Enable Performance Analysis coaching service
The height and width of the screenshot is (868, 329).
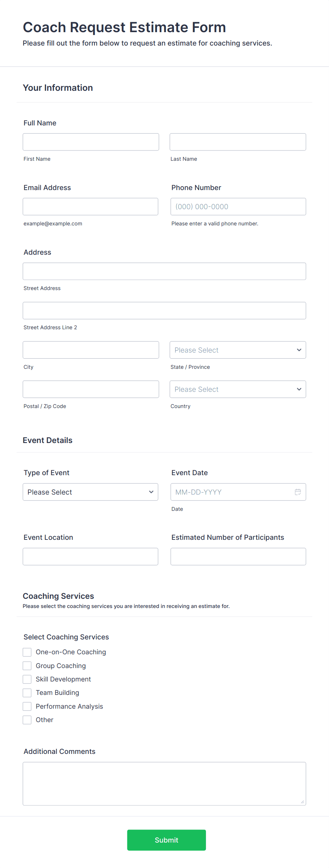pos(27,706)
